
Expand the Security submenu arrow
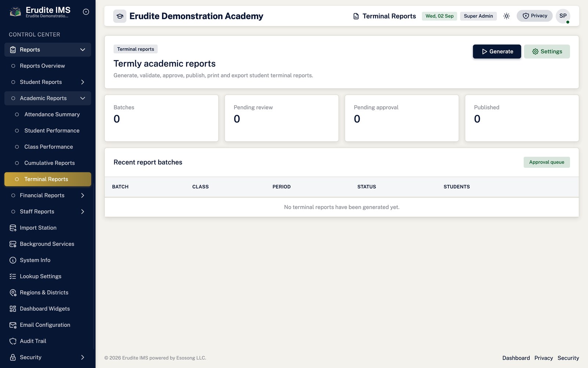coord(83,357)
